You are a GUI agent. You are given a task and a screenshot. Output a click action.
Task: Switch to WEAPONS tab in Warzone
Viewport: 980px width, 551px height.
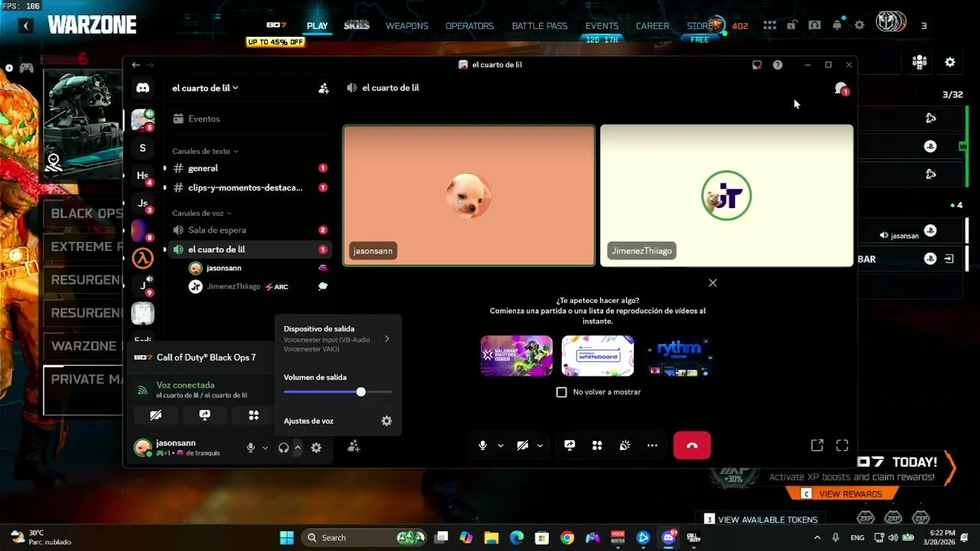(407, 26)
